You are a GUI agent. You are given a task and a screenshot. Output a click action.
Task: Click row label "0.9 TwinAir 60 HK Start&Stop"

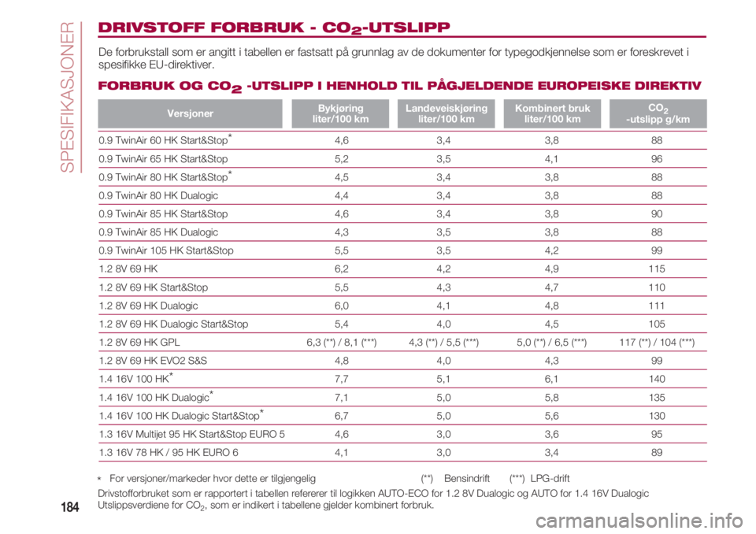[x=165, y=140]
